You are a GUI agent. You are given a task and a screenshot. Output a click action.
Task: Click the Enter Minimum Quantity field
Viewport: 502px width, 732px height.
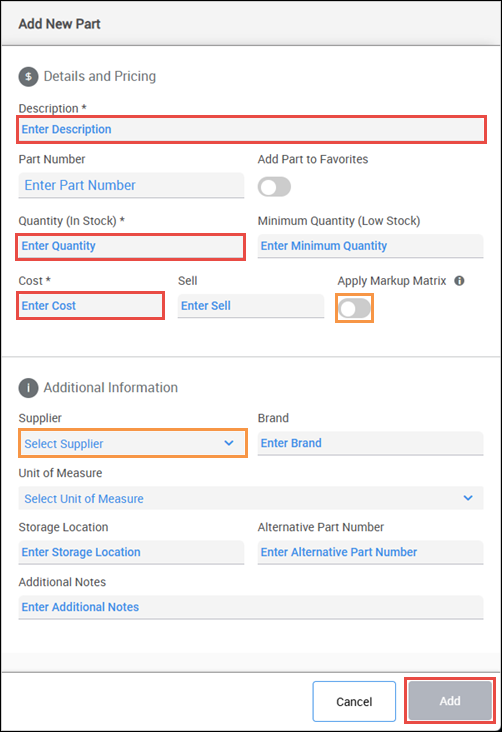(370, 246)
